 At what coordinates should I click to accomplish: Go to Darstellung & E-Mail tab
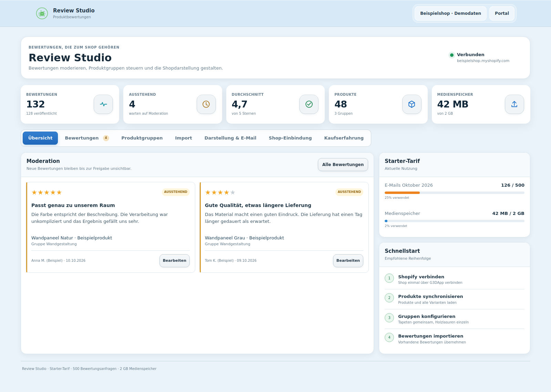click(230, 138)
